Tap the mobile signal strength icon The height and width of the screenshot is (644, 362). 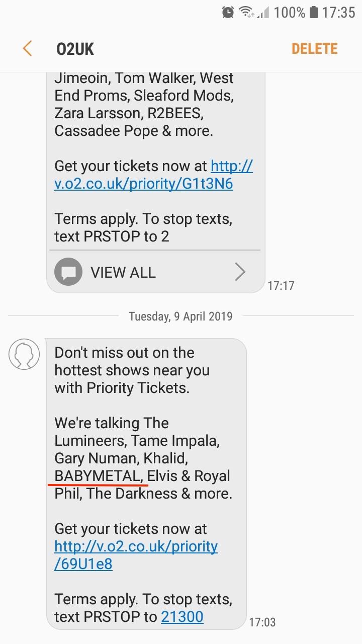click(x=263, y=12)
